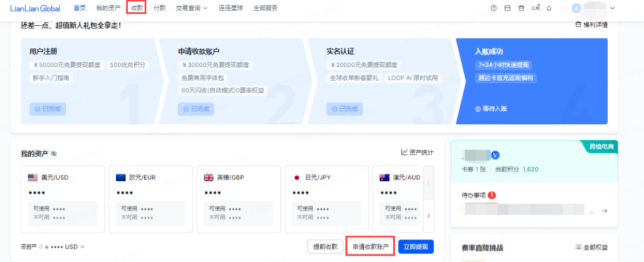Click the 提前收款 button
This screenshot has width=644, height=262.
pyautogui.click(x=325, y=246)
